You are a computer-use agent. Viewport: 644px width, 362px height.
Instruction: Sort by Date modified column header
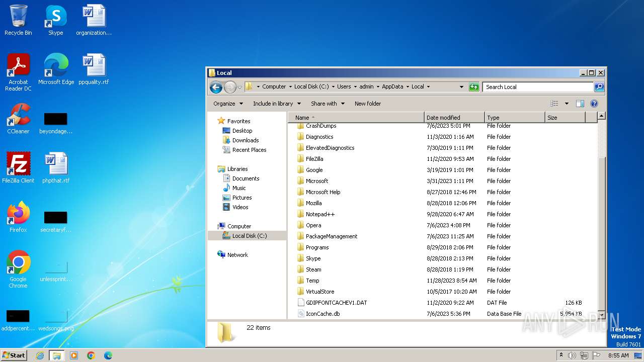(x=454, y=118)
